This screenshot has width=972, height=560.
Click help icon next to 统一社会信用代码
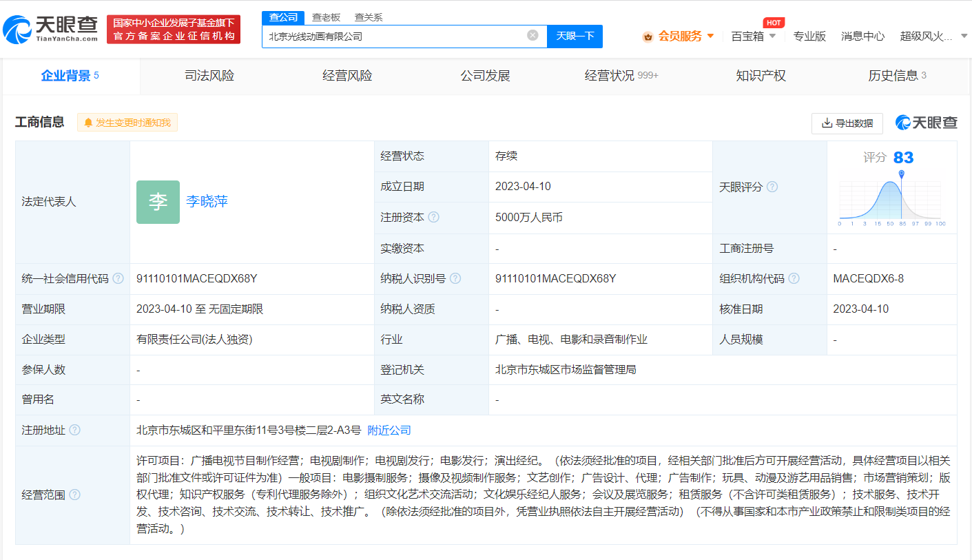click(x=118, y=278)
